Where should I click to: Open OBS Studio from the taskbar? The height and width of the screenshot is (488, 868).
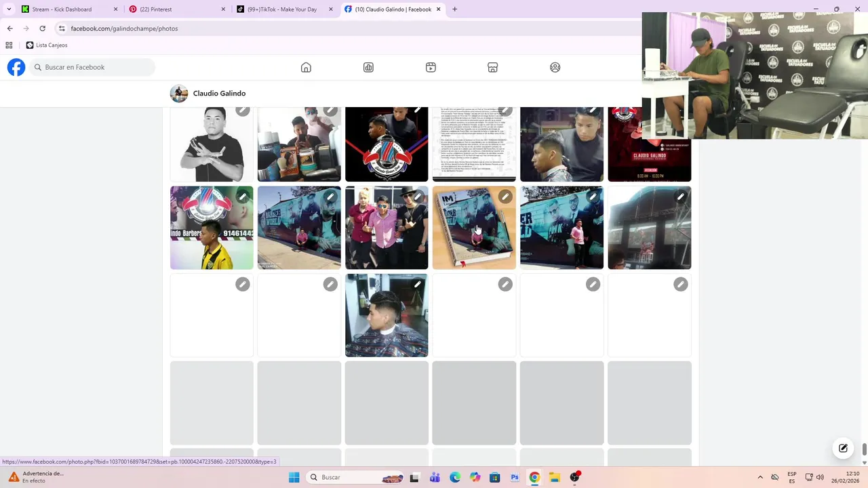[x=574, y=477]
